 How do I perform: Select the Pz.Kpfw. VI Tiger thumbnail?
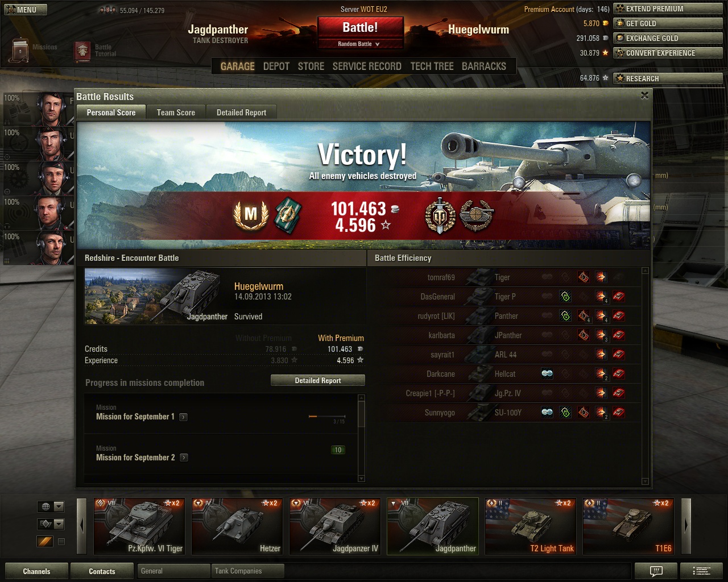point(139,526)
